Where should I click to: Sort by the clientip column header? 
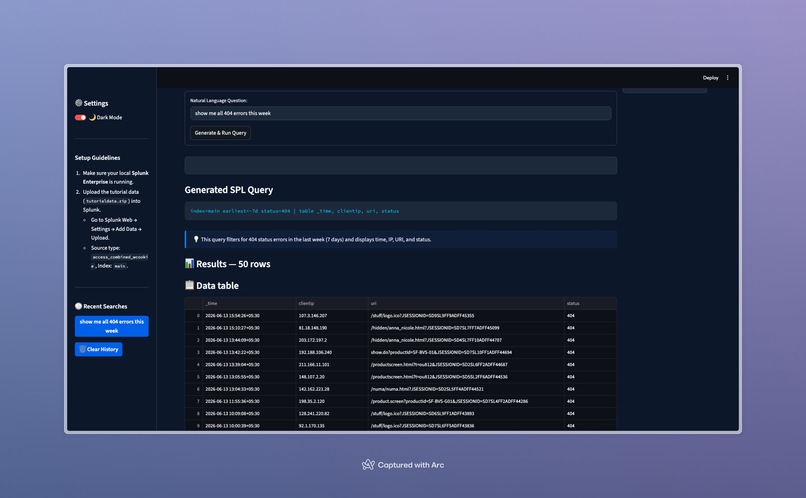[332, 303]
